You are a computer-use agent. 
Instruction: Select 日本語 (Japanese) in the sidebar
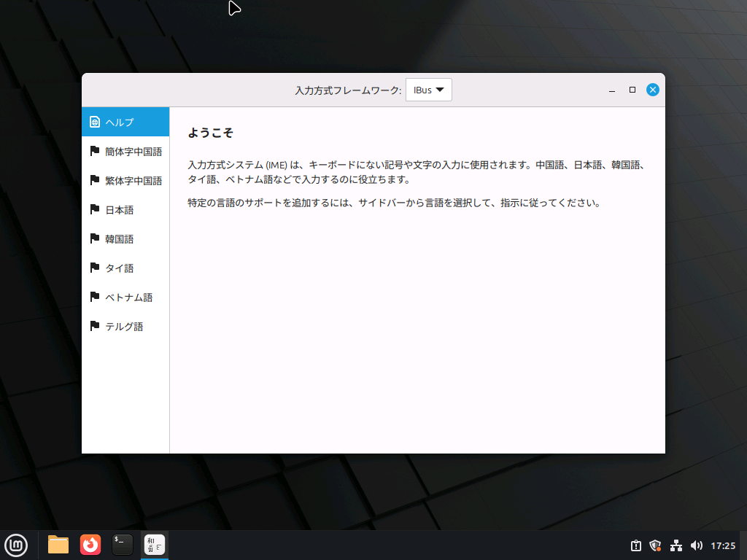[120, 209]
